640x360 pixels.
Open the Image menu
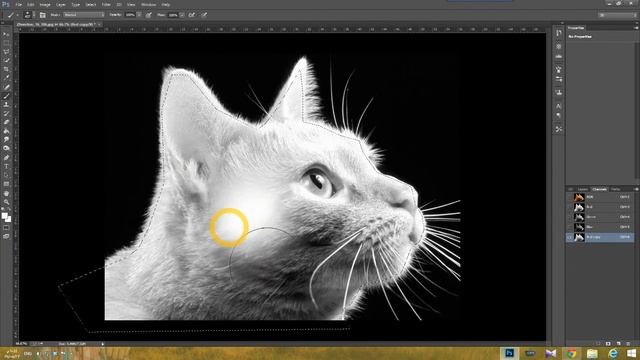tap(45, 4)
